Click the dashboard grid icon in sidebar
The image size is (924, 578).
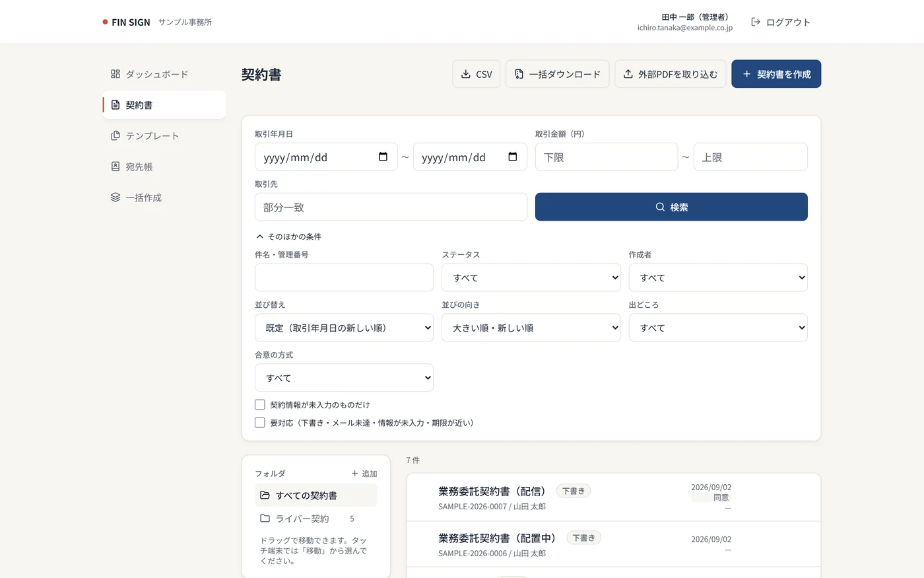[x=115, y=74]
